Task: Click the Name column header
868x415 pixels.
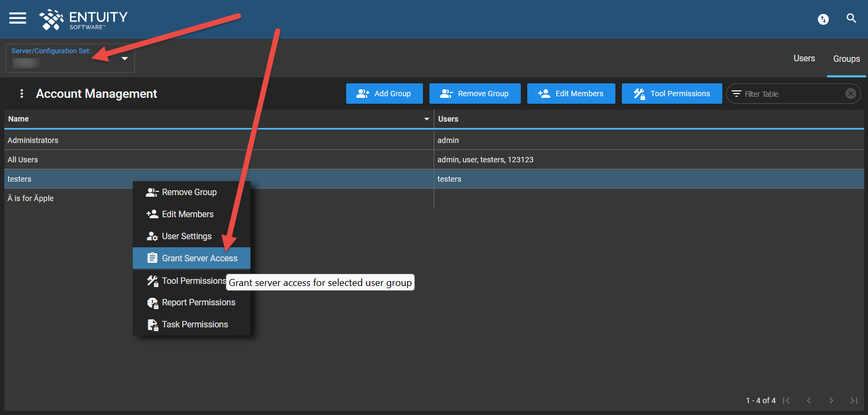Action: [219, 119]
